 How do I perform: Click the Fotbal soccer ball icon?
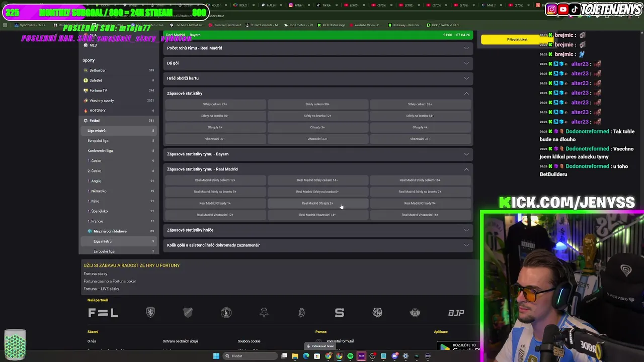point(86,121)
